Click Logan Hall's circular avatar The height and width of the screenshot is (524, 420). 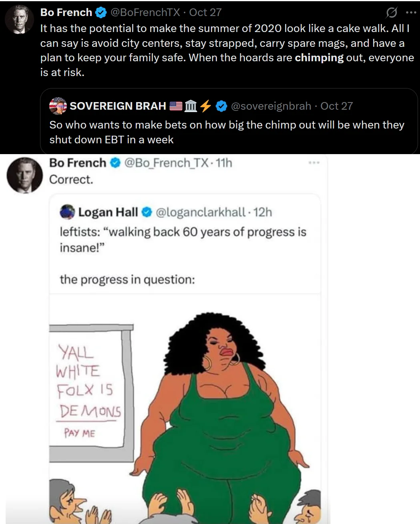(x=68, y=212)
